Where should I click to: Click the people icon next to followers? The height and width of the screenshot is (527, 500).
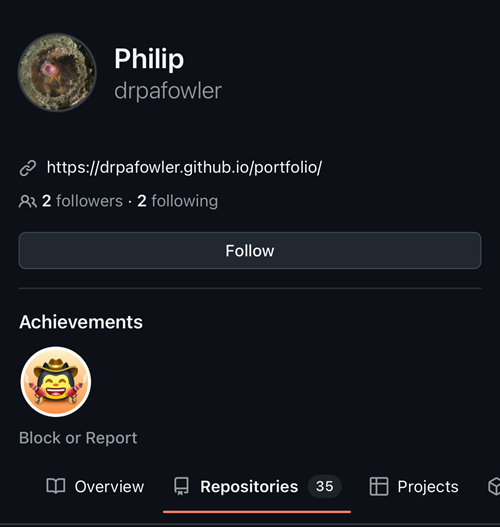pos(28,201)
